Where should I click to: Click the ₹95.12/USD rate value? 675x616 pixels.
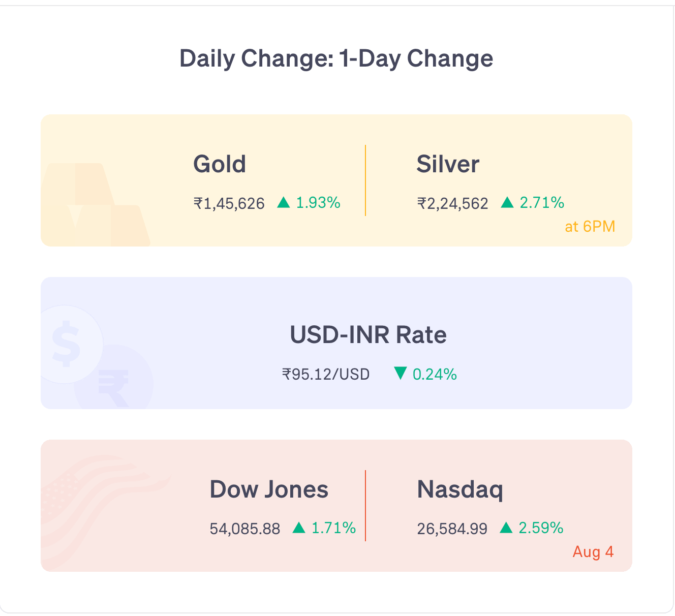[326, 375]
